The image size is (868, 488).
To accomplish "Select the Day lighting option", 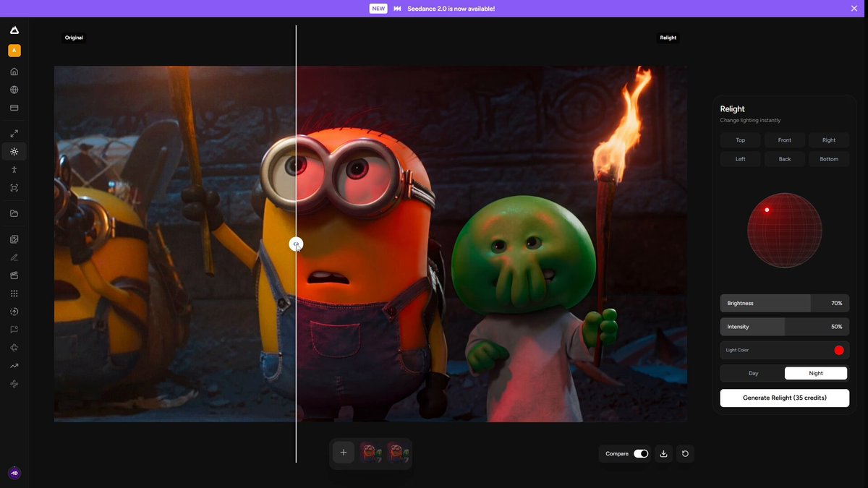I will pos(753,373).
